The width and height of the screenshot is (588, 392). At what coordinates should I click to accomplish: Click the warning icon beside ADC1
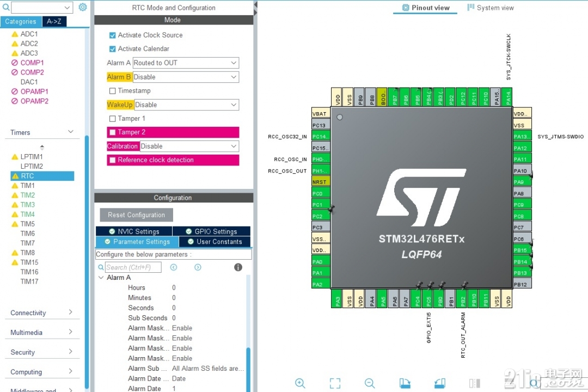tap(15, 34)
